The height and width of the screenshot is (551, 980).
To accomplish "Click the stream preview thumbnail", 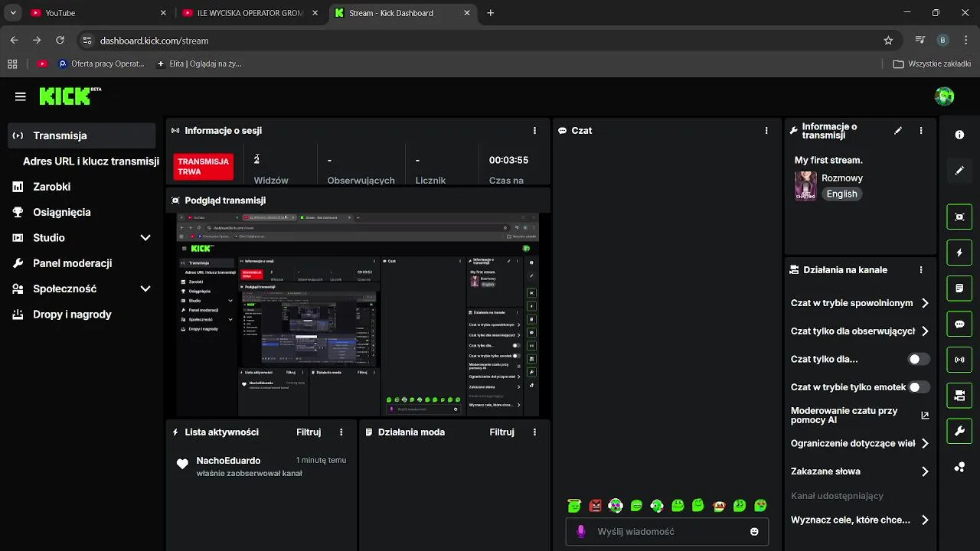I will pyautogui.click(x=358, y=315).
